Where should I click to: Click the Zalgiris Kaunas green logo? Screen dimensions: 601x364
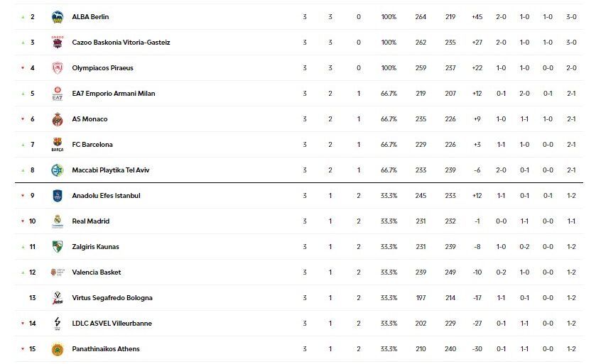pyautogui.click(x=58, y=247)
